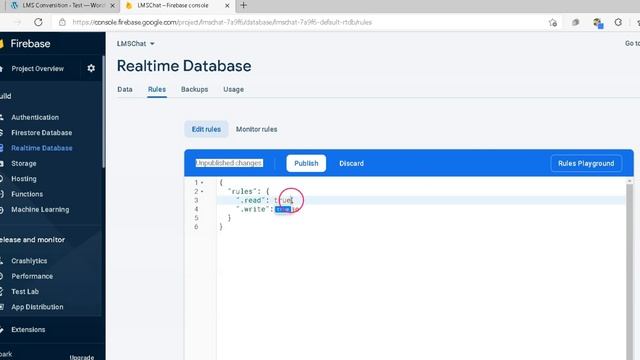Open Machine Learning in sidebar
The image size is (640, 360).
click(40, 209)
